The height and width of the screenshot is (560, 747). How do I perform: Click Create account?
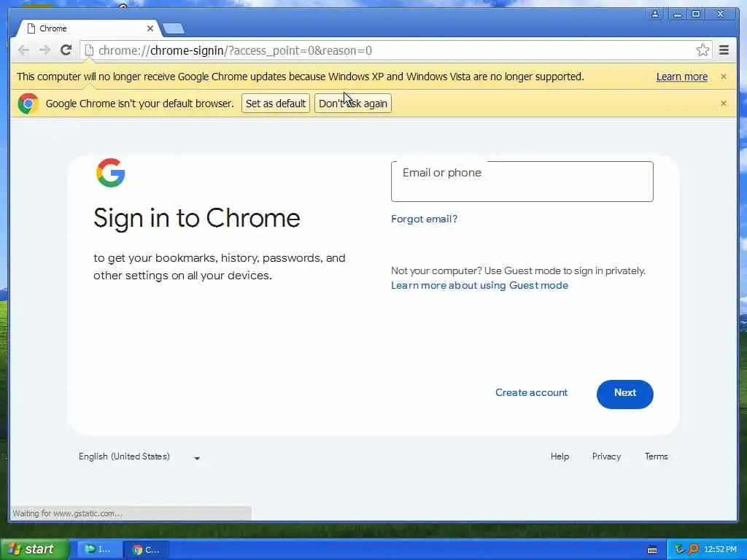point(531,393)
